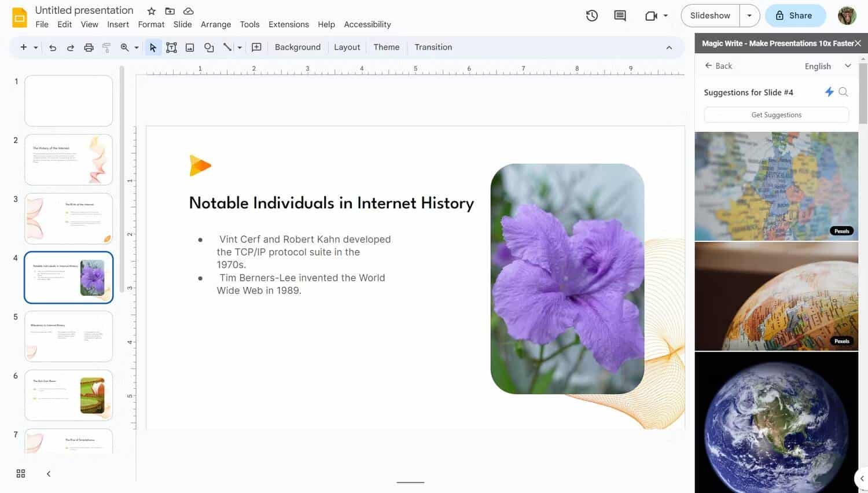The height and width of the screenshot is (493, 868).
Task: Select the Shape tool icon
Action: pyautogui.click(x=209, y=47)
